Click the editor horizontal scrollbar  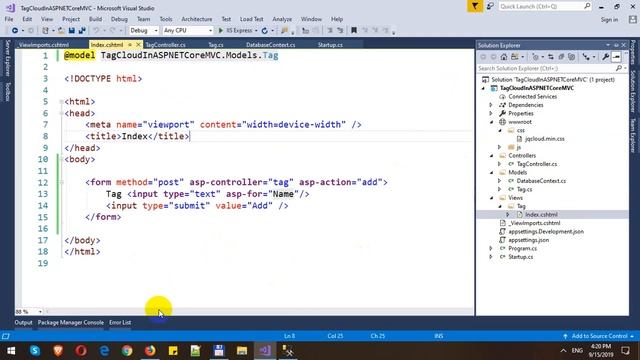[260, 311]
